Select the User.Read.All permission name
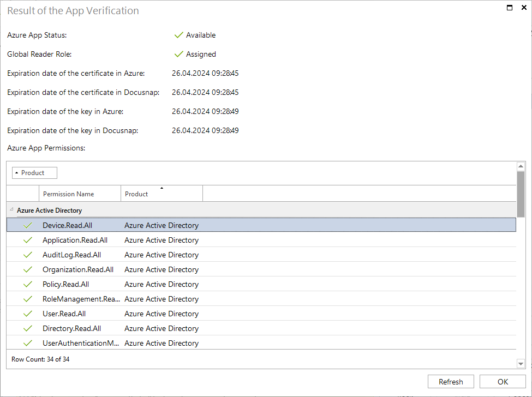The image size is (532, 397). coord(64,314)
